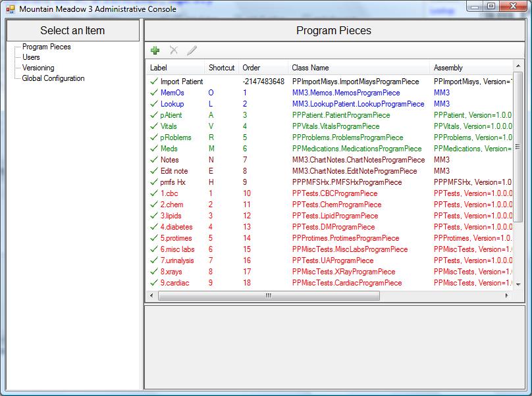Toggle the checkmark for pAtient row
Image resolution: width=532 pixels, height=396 pixels.
pyautogui.click(x=154, y=115)
